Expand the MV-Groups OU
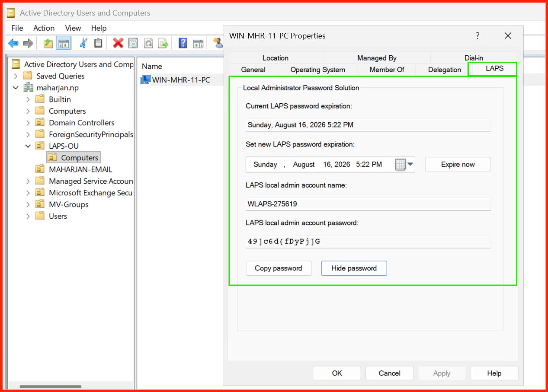This screenshot has height=392, width=548. click(28, 204)
